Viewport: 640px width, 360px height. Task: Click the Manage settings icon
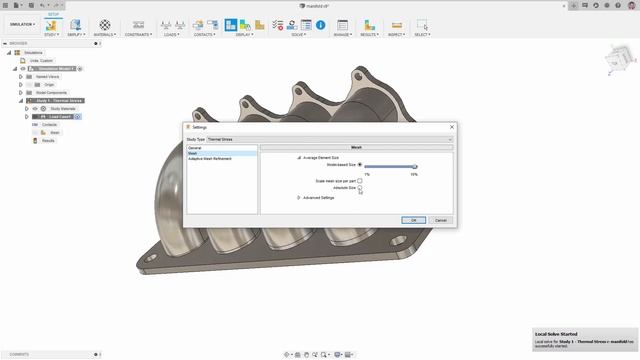pyautogui.click(x=342, y=25)
